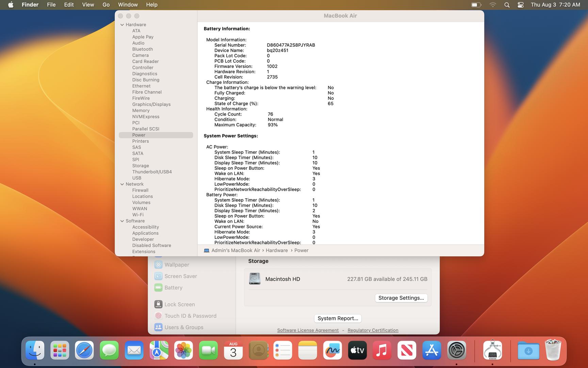The width and height of the screenshot is (588, 368).
Task: Open Safari in the Dock
Action: tap(84, 350)
